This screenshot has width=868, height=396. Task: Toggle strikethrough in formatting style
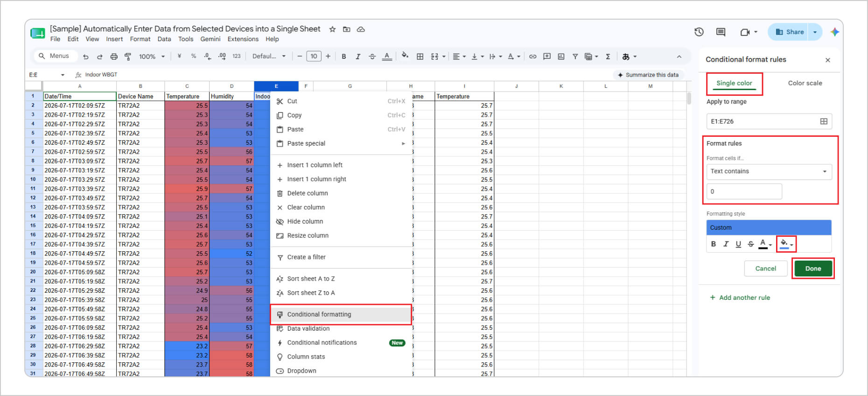[750, 244]
